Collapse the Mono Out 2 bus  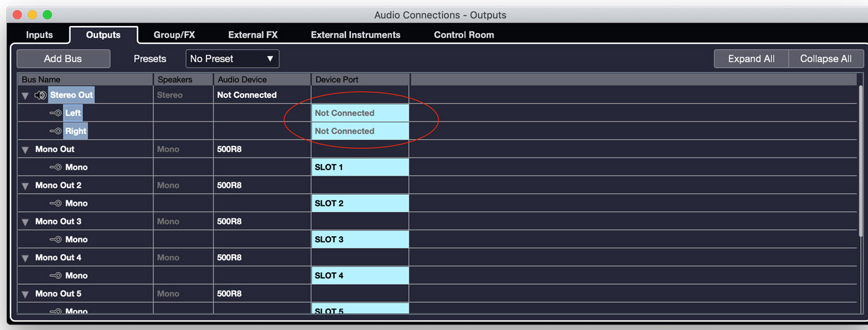(x=25, y=186)
